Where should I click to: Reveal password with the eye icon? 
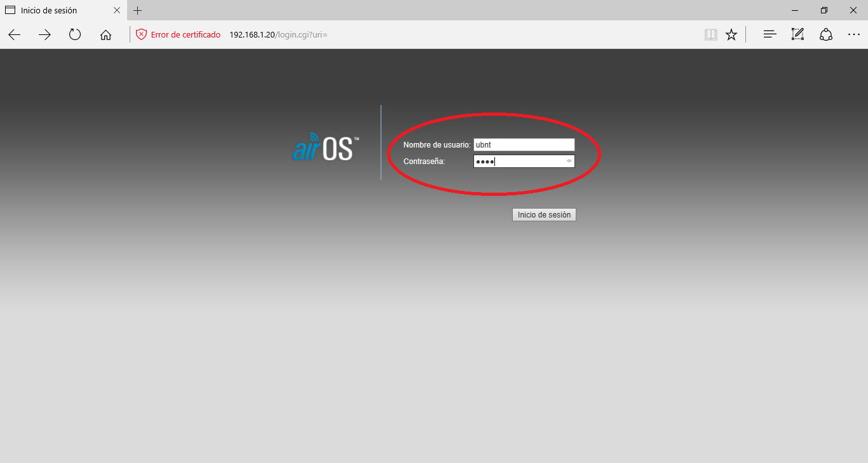569,162
